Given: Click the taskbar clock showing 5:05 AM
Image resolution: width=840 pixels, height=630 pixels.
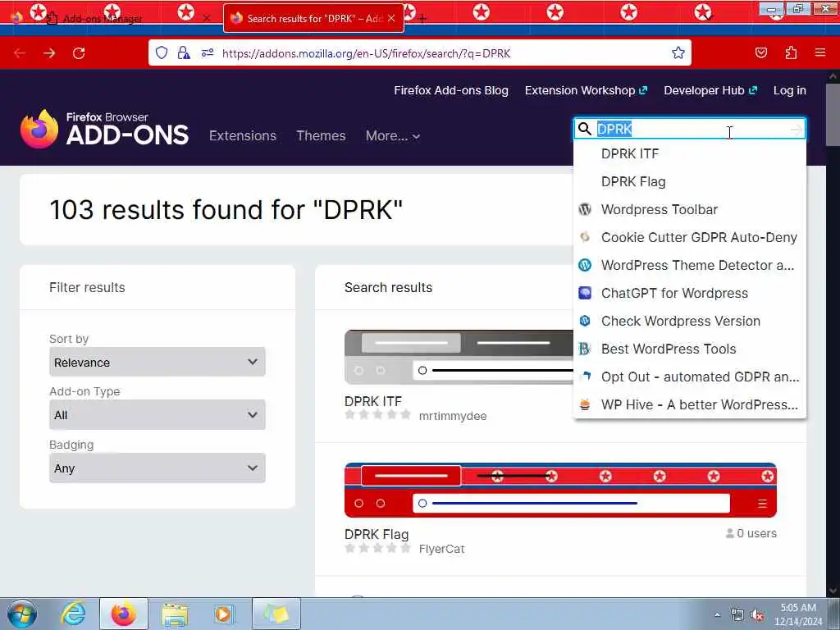Looking at the screenshot, I should pyautogui.click(x=798, y=614).
